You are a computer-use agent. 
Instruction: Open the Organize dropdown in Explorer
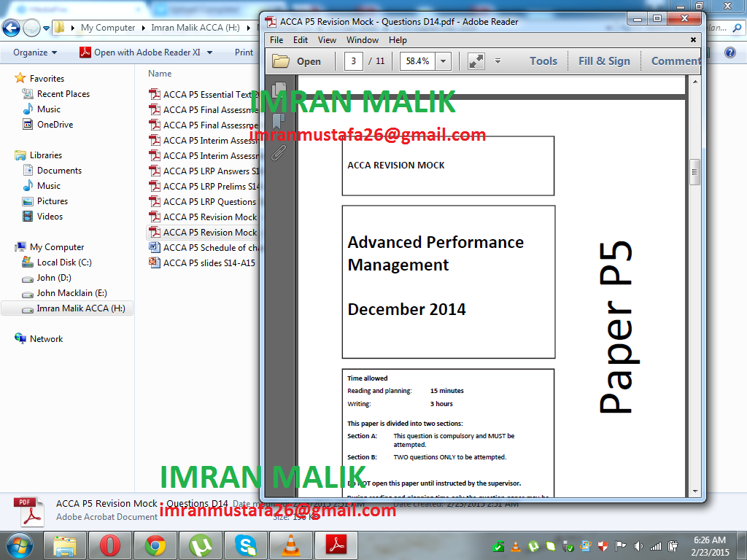coord(35,52)
